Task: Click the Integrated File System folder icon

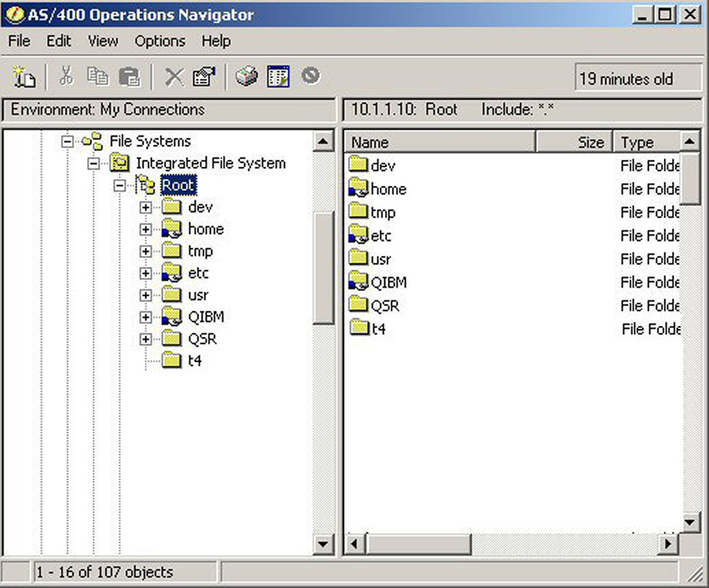Action: pos(119,163)
